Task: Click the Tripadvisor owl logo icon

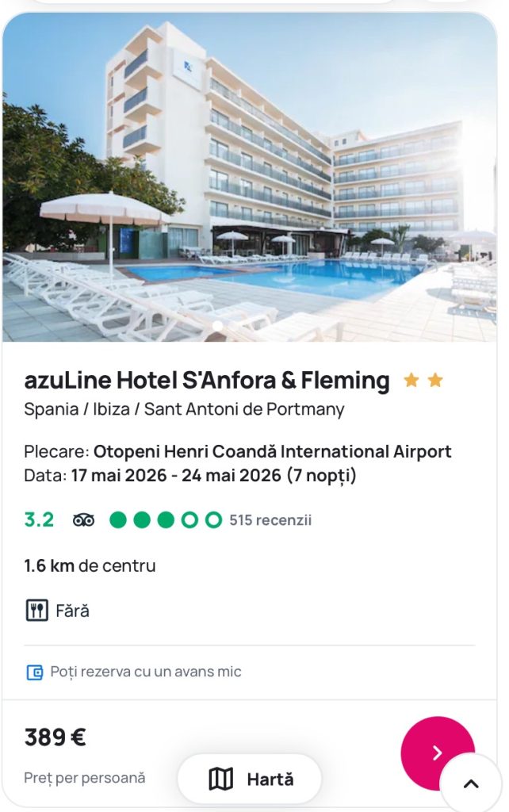Action: pyautogui.click(x=83, y=520)
